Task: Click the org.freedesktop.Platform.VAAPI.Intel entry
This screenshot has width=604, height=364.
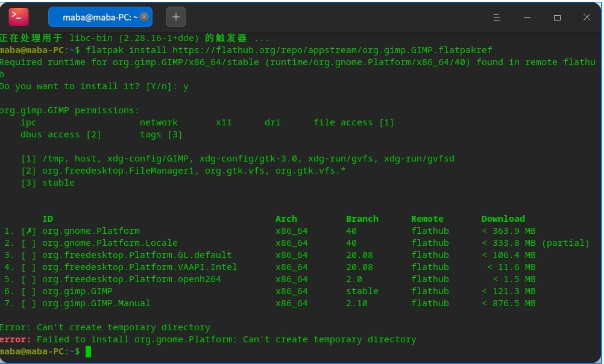Action: (139, 267)
